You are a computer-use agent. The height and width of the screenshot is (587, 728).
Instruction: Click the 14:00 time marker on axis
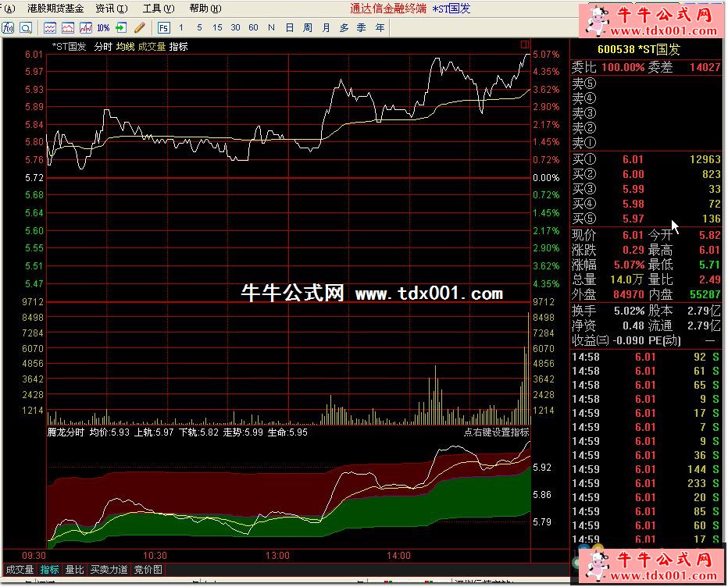coord(398,556)
